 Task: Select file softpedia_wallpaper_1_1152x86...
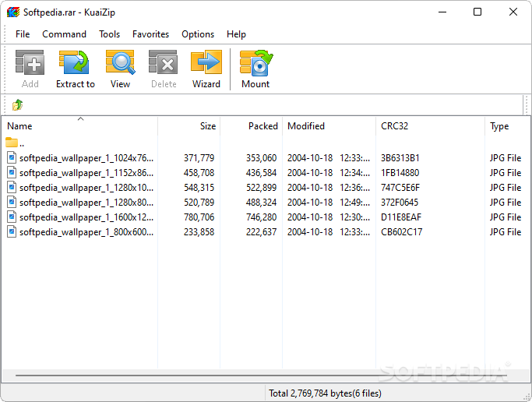click(86, 173)
